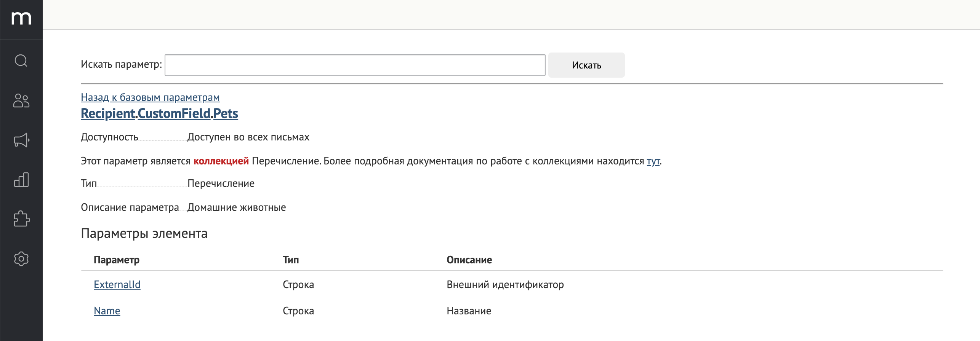Click the 'Описание параметра' label

(130, 207)
